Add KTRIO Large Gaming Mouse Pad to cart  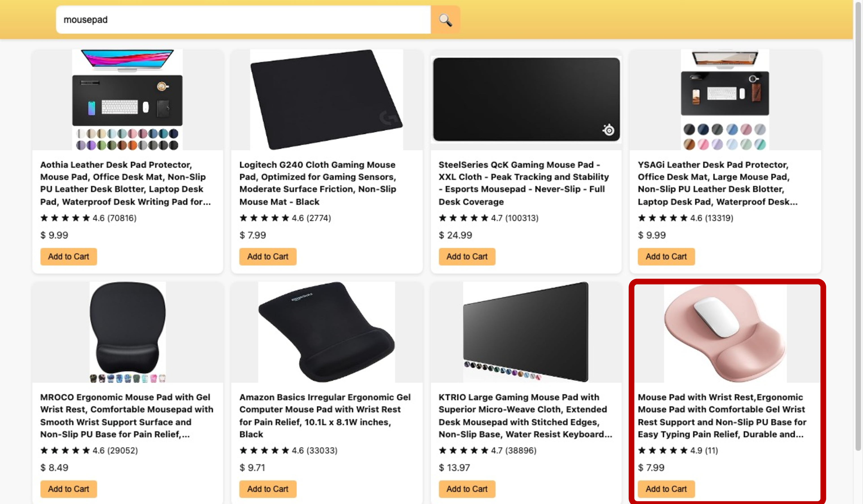tap(467, 489)
